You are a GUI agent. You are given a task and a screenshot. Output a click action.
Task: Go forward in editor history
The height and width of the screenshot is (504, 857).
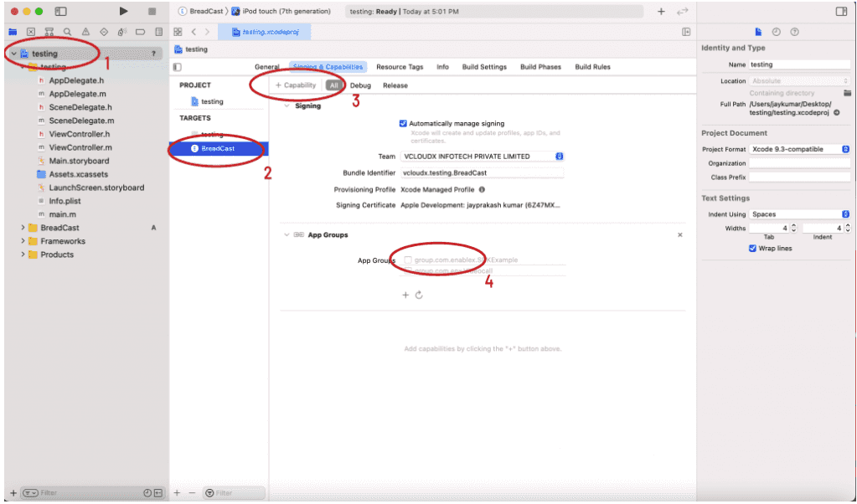click(207, 32)
